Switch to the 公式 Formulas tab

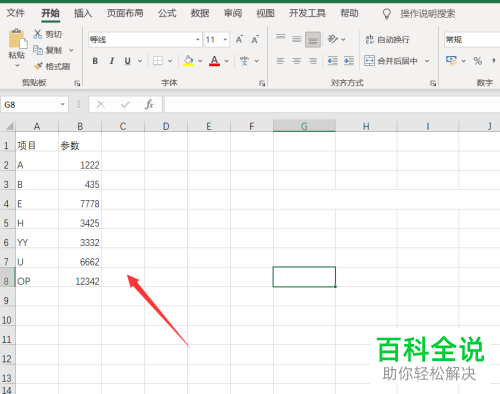click(167, 13)
